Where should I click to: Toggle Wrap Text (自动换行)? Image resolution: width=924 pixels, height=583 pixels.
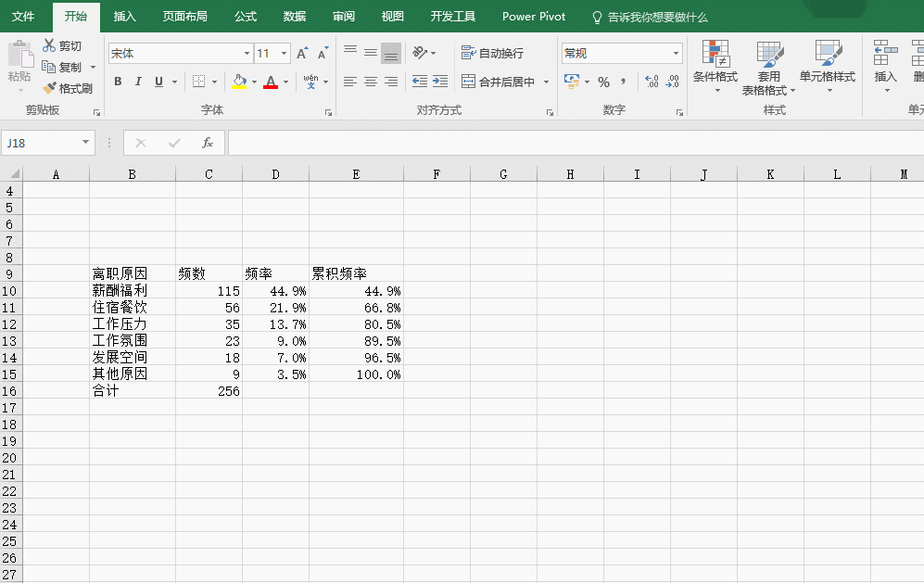pos(492,54)
